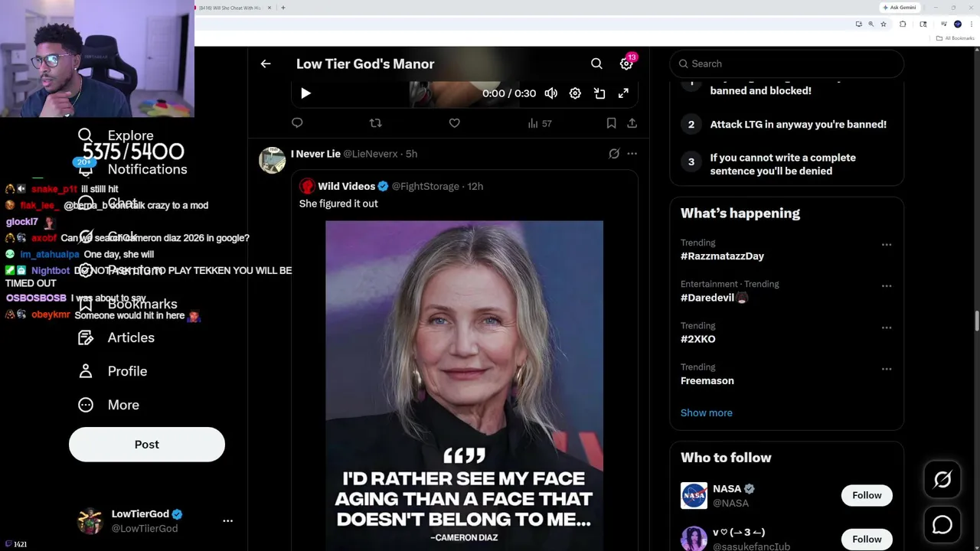
Task: Go back with the arrow beside Low Tier God's Manor
Action: pos(266,64)
